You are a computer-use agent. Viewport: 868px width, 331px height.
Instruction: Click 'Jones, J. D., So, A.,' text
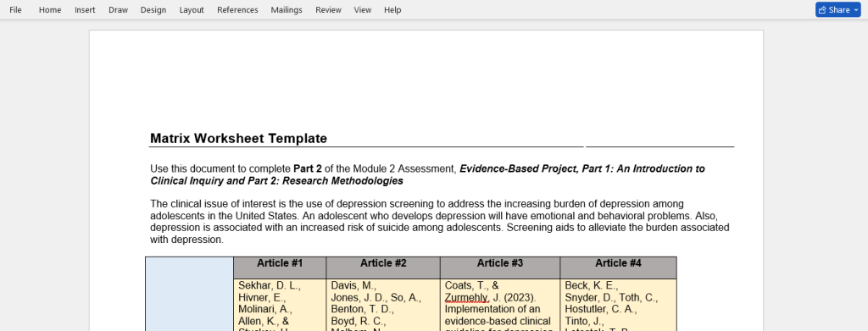pyautogui.click(x=376, y=298)
